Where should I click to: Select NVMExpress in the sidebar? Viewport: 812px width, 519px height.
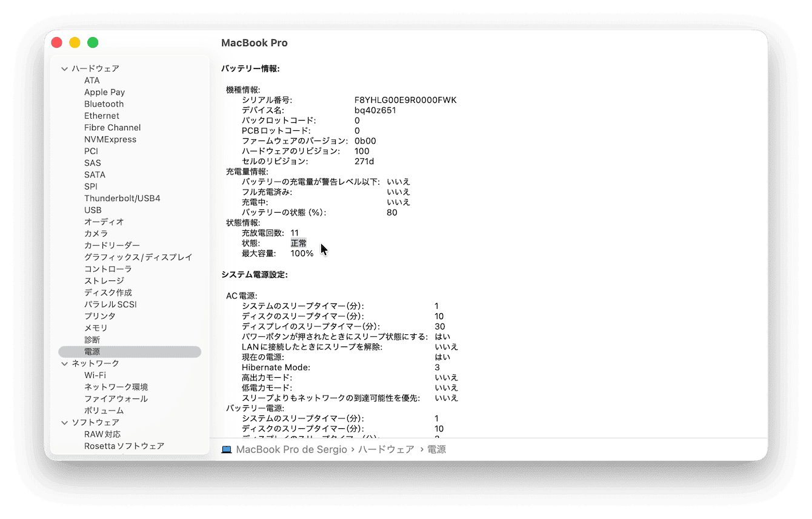coord(110,139)
